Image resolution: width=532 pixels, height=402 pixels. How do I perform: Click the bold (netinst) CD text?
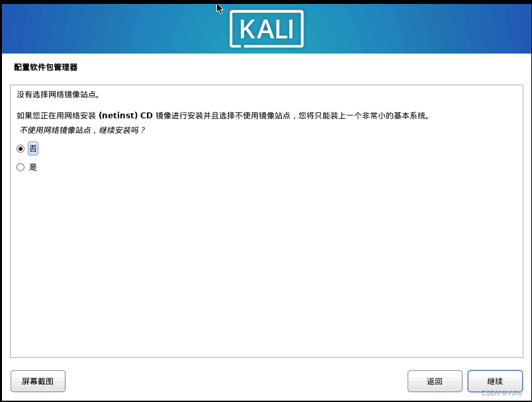(x=126, y=116)
